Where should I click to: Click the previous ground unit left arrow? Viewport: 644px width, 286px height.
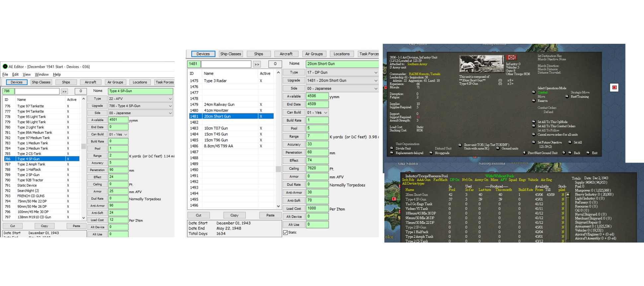pyautogui.click(x=525, y=153)
